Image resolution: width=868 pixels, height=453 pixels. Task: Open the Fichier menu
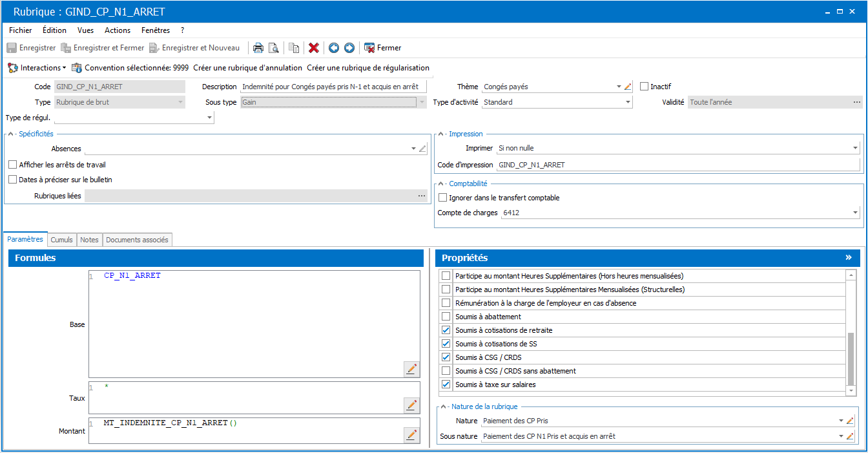click(21, 30)
